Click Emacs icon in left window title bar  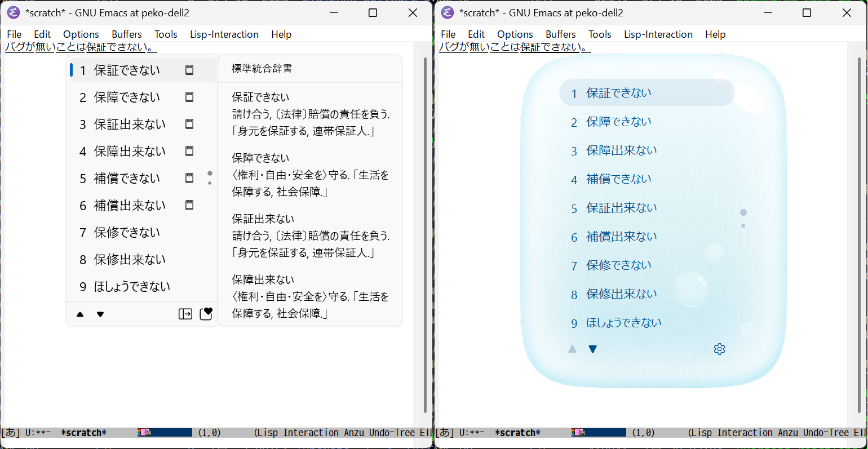14,12
